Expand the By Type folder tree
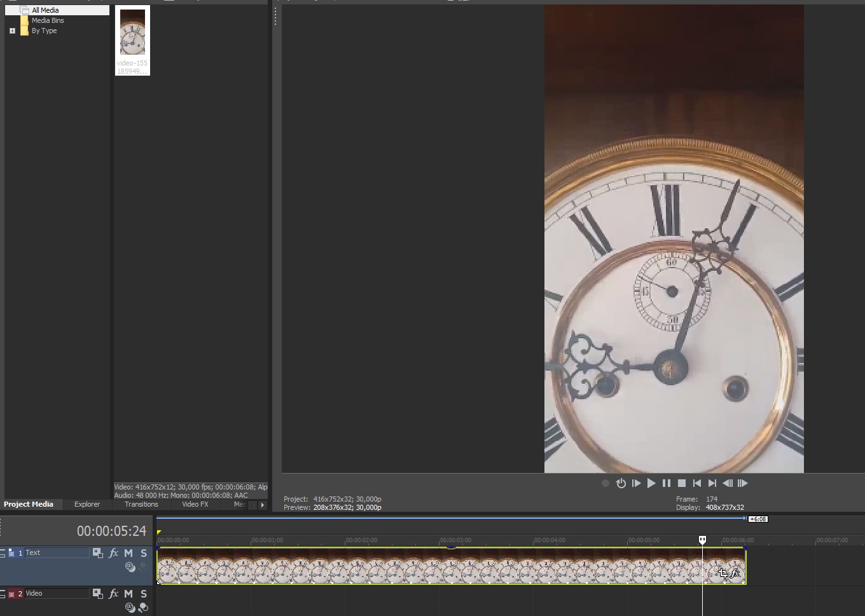The image size is (865, 616). click(12, 31)
